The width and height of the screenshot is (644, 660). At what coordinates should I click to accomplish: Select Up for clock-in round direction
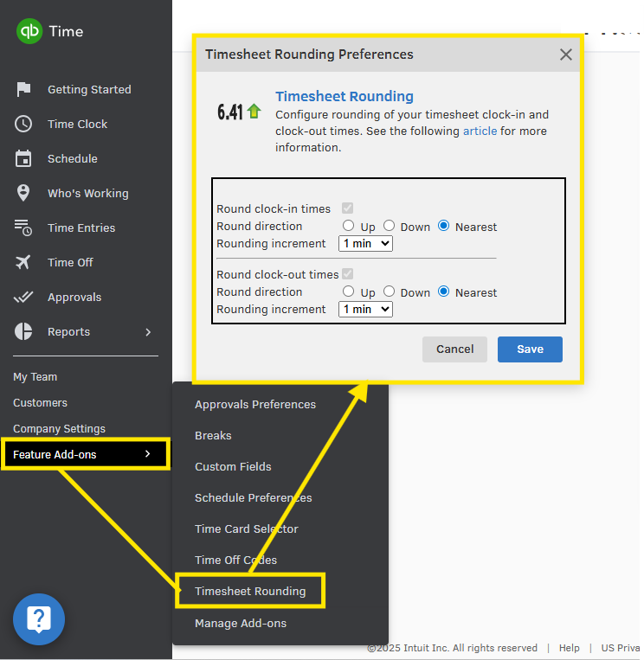pyautogui.click(x=348, y=226)
